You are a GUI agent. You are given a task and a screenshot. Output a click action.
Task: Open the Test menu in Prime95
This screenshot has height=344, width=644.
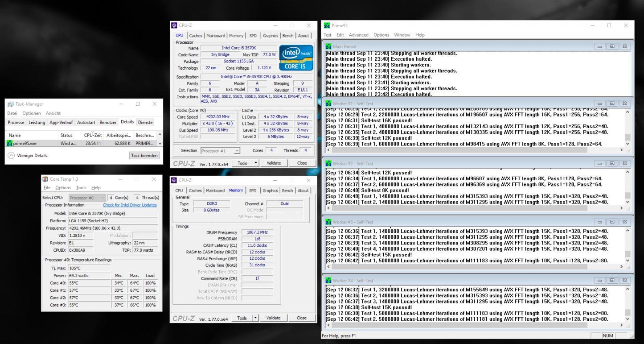tap(328, 35)
